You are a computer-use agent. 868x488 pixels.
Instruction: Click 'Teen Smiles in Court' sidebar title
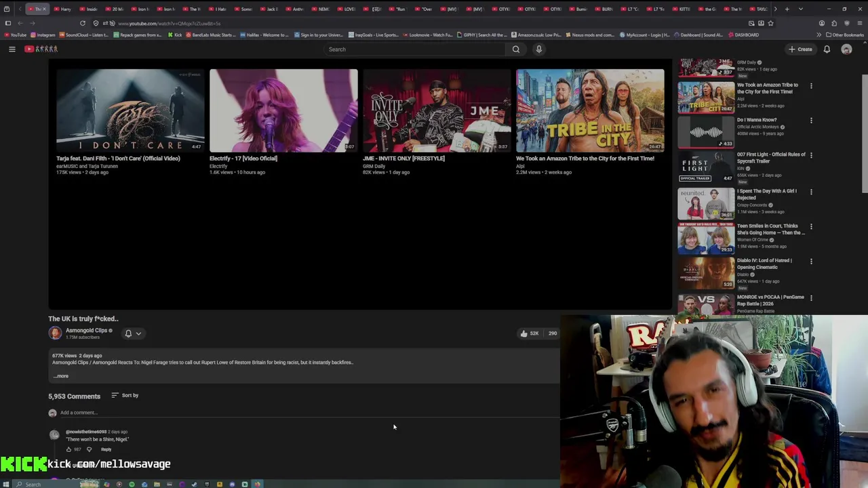(x=771, y=229)
